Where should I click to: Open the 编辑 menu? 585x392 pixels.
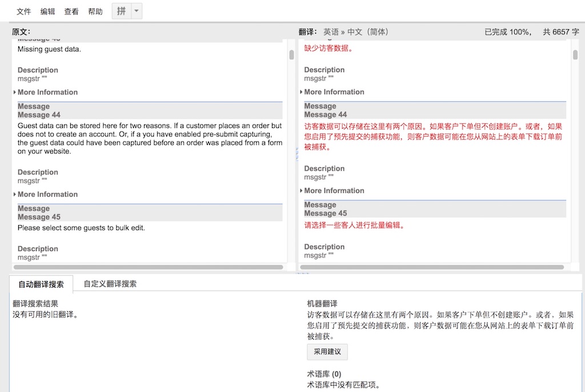[x=48, y=11]
